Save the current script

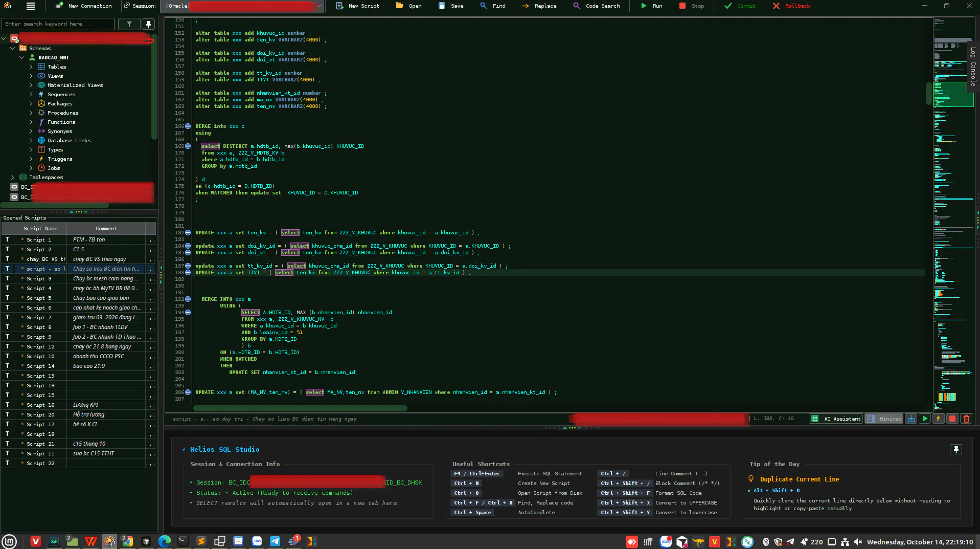click(x=450, y=6)
